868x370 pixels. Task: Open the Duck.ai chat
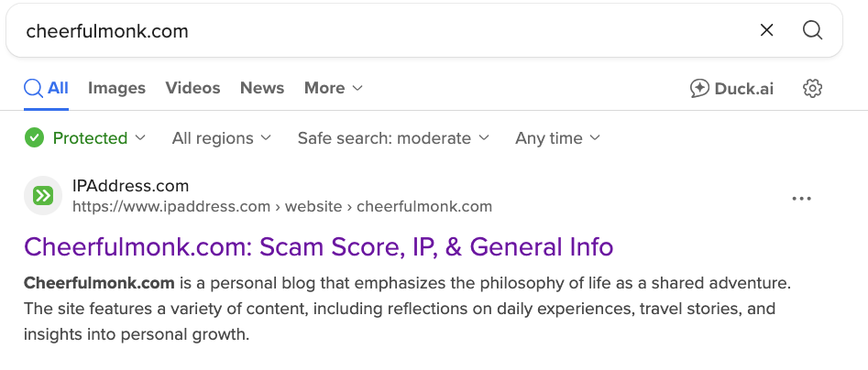pyautogui.click(x=731, y=89)
